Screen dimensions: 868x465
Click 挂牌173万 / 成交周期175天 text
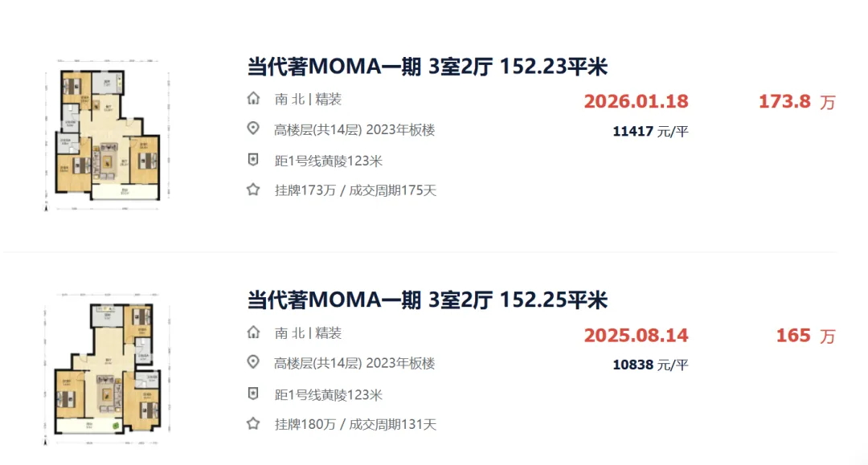(355, 190)
